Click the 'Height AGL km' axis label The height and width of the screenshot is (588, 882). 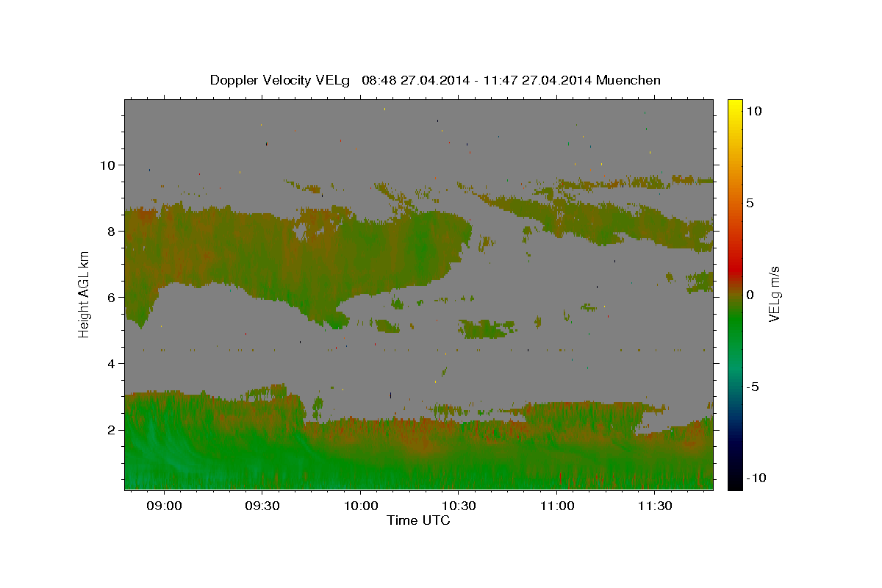tap(85, 294)
